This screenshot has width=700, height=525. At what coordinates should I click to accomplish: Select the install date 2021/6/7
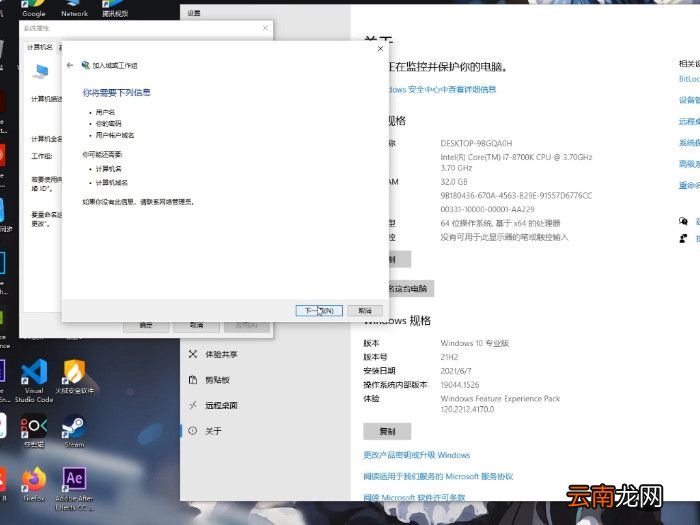[x=456, y=371]
